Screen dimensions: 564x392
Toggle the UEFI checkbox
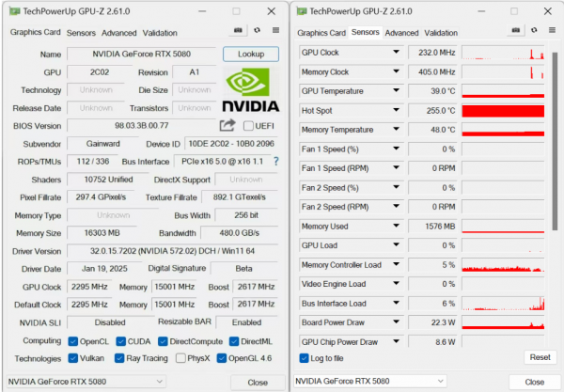(248, 126)
